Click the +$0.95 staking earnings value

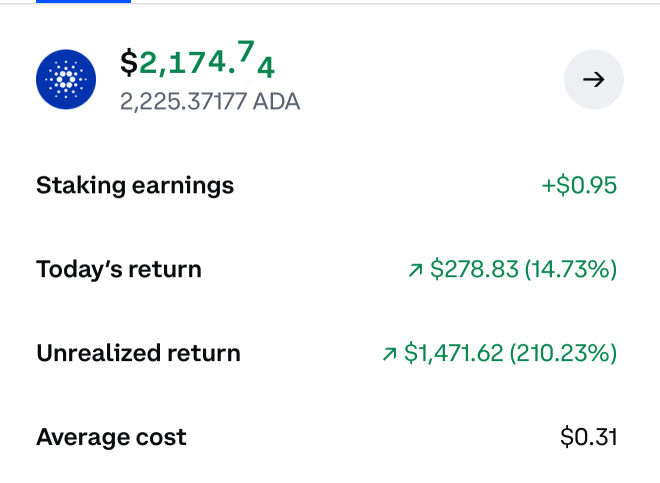(579, 185)
